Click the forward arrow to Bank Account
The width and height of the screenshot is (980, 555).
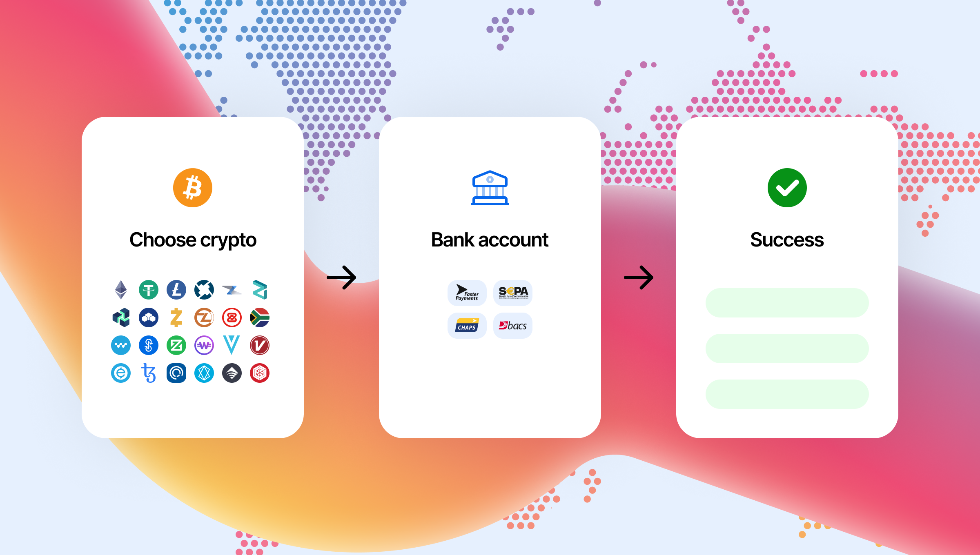coord(344,278)
